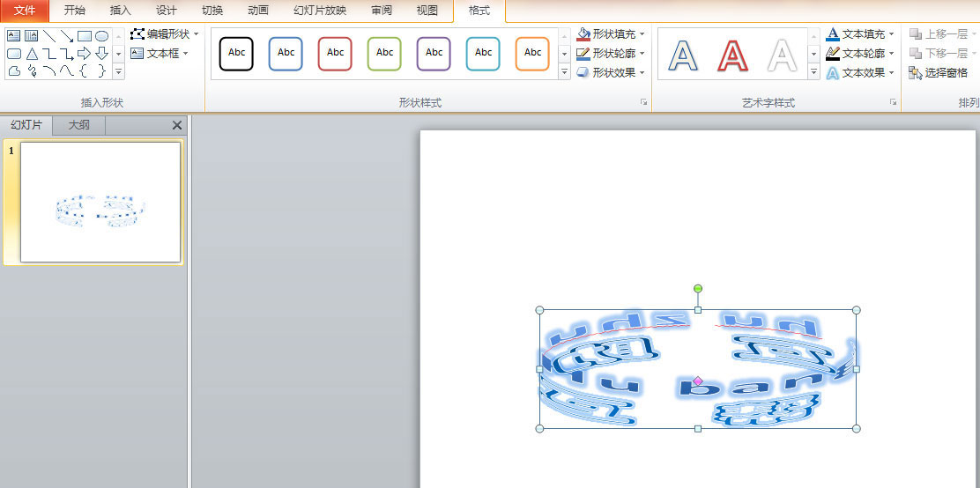Open the 大纲 outline pane tab
The width and height of the screenshot is (980, 488).
click(x=79, y=125)
